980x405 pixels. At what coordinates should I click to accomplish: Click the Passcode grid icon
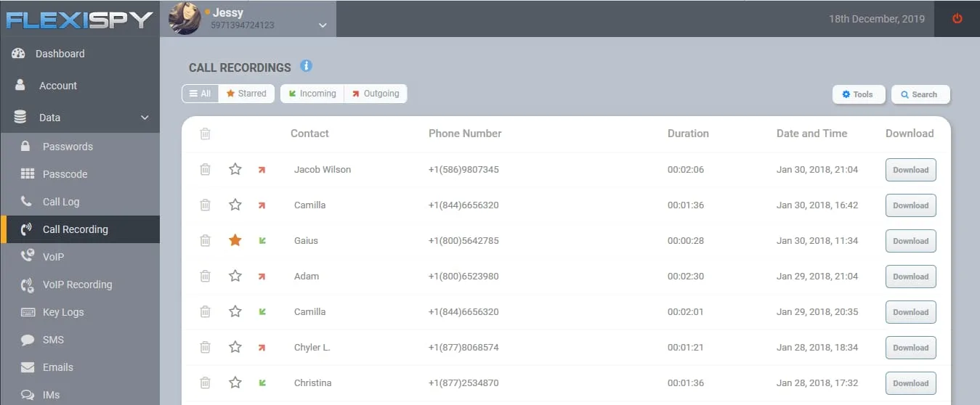pos(28,174)
